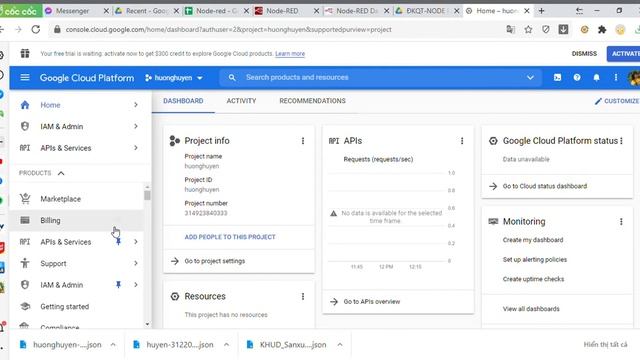Activate Cloud Shell icon in header
Screen dimensions: 640x360
click(557, 78)
